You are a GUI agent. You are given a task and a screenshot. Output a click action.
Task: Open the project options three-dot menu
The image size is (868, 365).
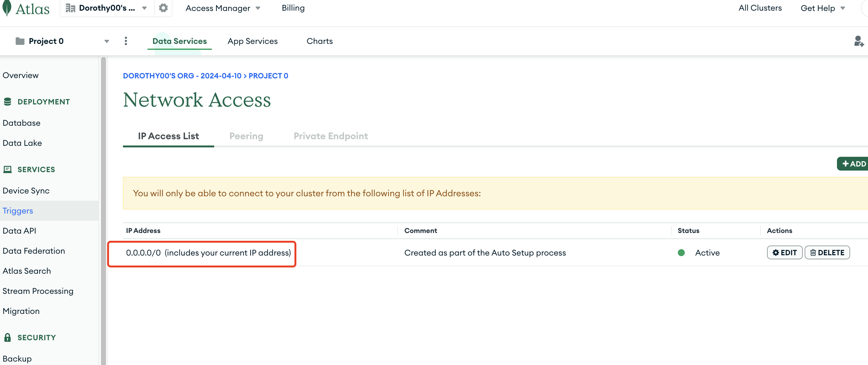(x=126, y=41)
